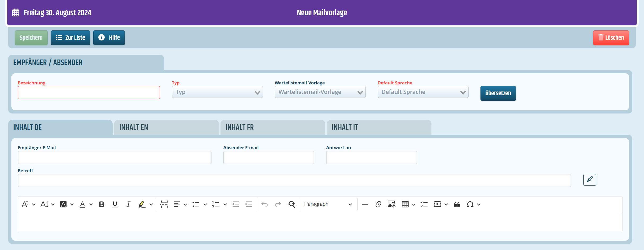Switch to the INHALT EN tab
644x250 pixels.
tap(166, 128)
